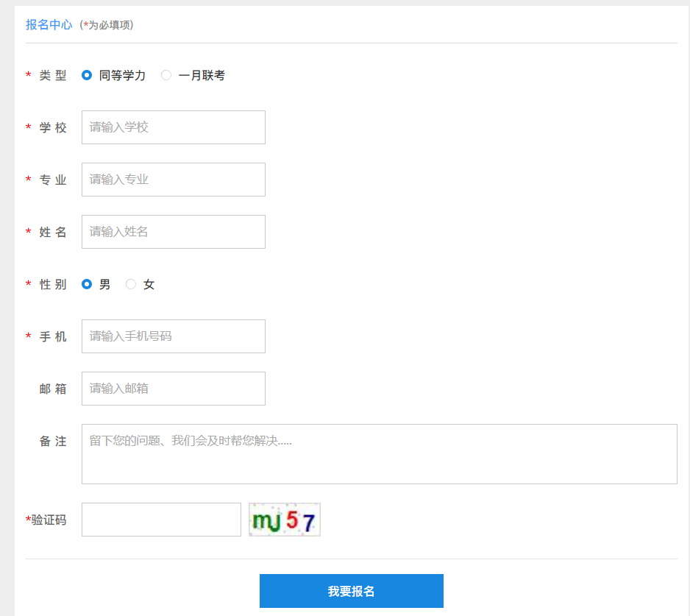The image size is (690, 616).
Task: Click the 请输入邮箱 input box
Action: coord(173,389)
